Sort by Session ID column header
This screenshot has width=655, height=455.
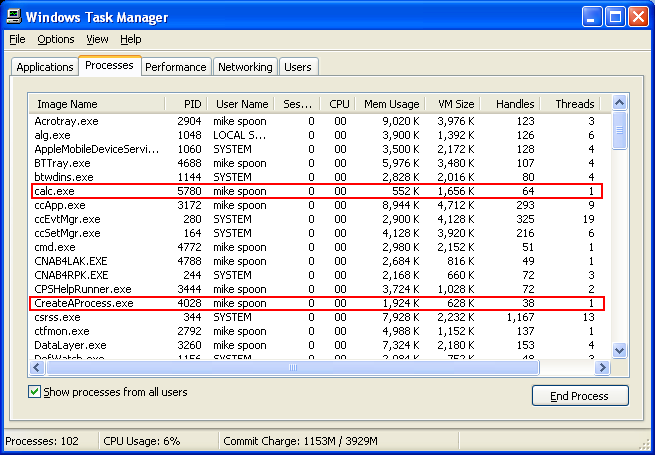coord(297,104)
